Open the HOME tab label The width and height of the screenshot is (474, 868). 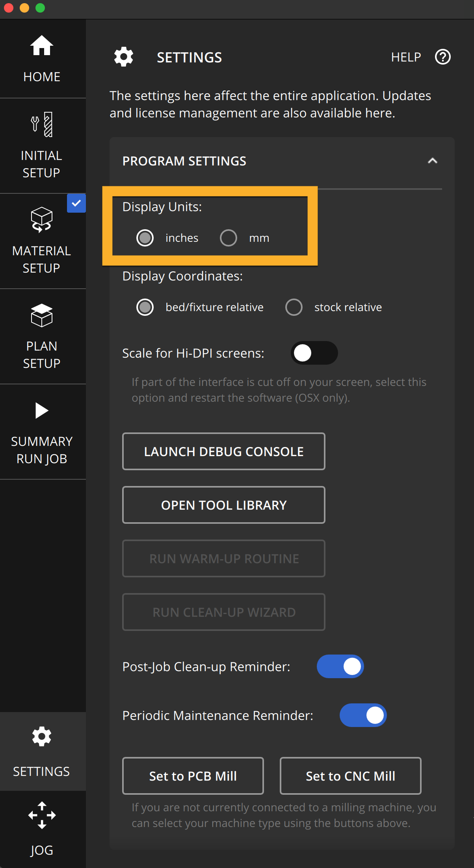click(x=42, y=77)
